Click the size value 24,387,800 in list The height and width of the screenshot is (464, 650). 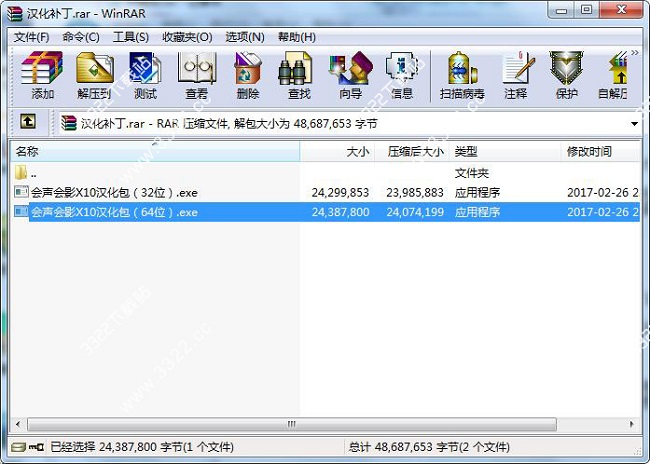coord(340,212)
